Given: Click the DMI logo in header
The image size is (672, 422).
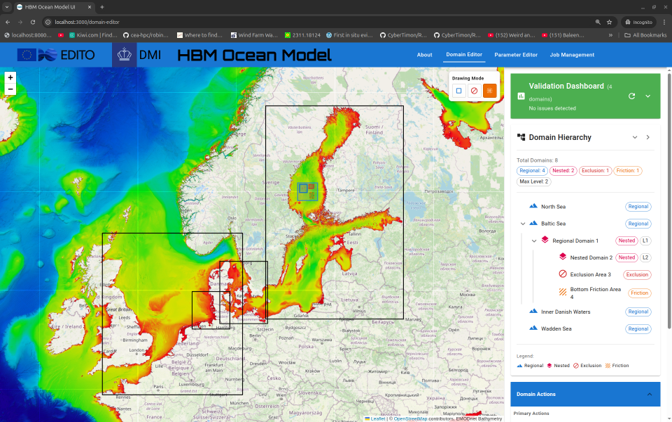Looking at the screenshot, I should 138,55.
